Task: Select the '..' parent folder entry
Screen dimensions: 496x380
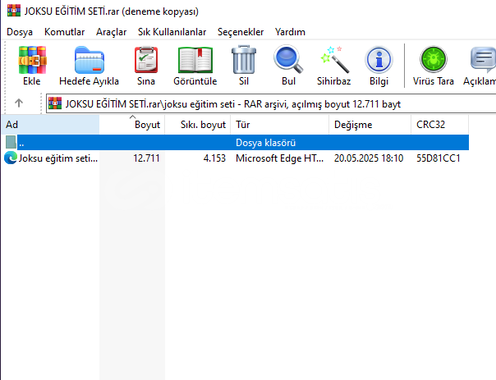Action: [x=243, y=142]
